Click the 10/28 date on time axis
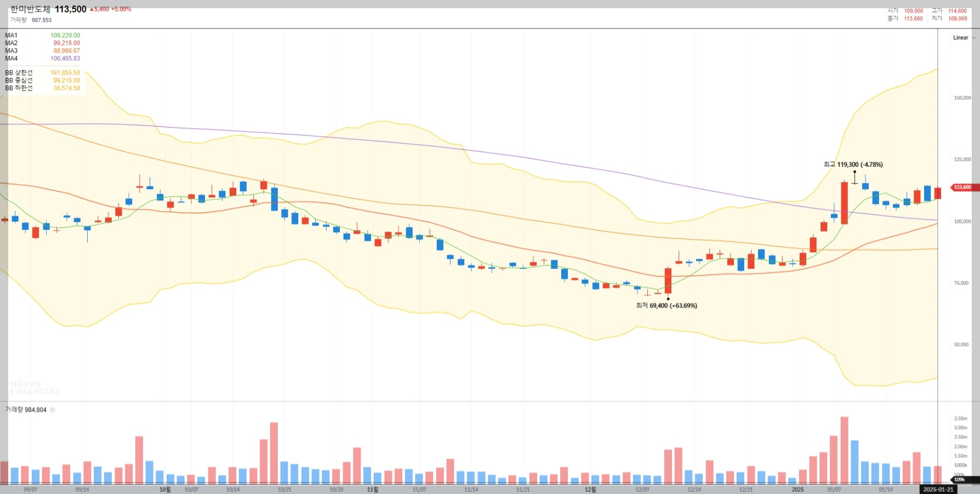The image size is (980, 494). click(x=337, y=490)
